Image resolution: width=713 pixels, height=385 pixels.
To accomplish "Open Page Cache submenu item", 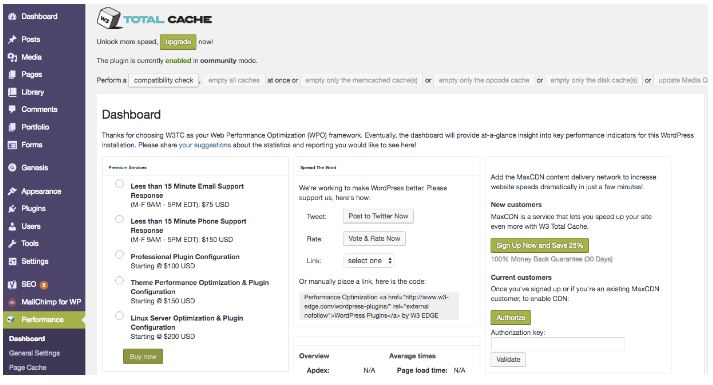I will 27,368.
